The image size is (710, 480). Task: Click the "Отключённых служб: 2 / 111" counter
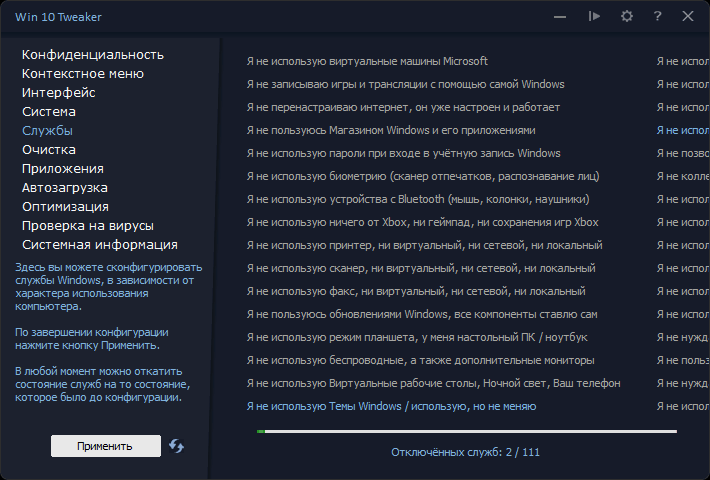click(x=466, y=452)
